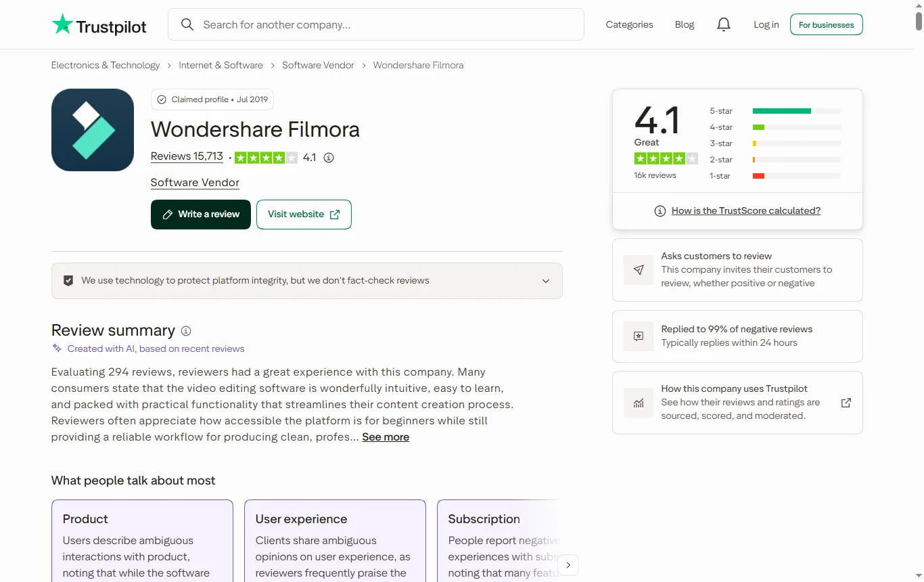Image resolution: width=924 pixels, height=582 pixels.
Task: Open the Reviews 15,713 link
Action: pyautogui.click(x=187, y=156)
